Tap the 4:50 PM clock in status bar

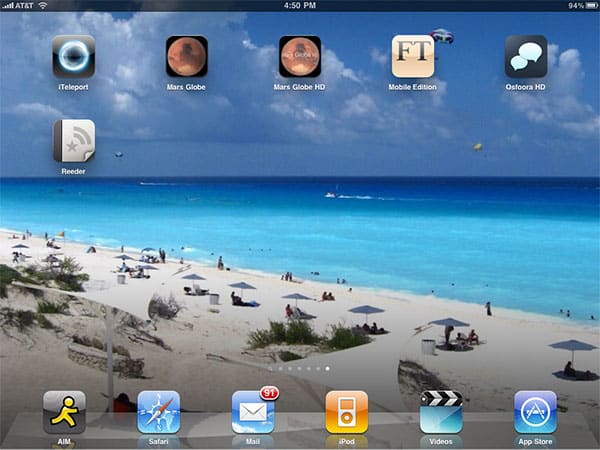pos(300,5)
